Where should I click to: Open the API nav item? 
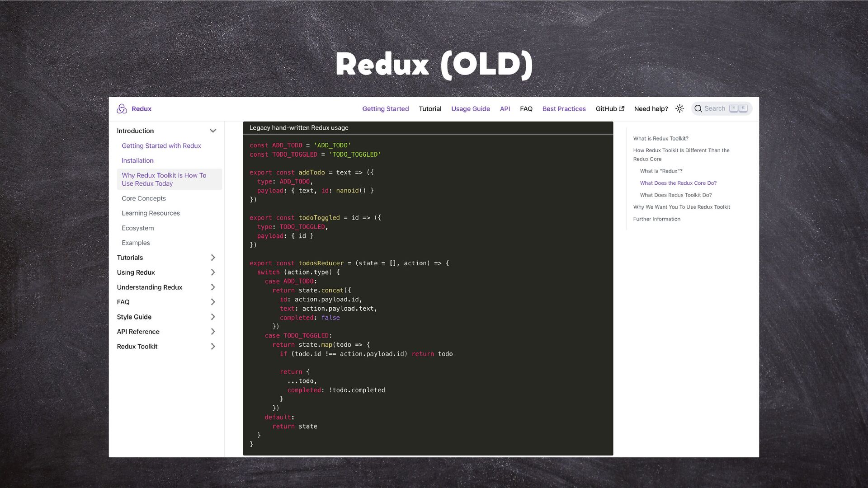pyautogui.click(x=505, y=109)
